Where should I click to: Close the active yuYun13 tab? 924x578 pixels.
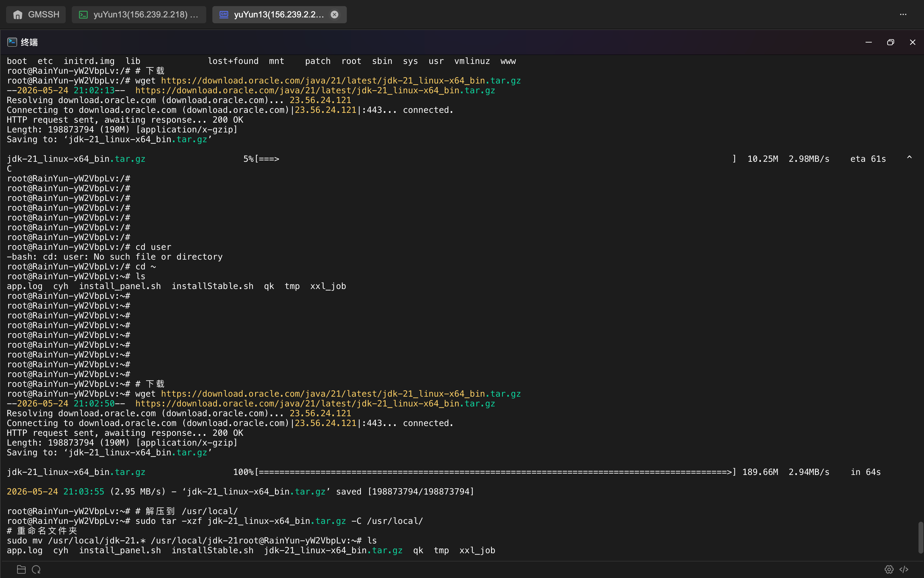[x=335, y=15]
